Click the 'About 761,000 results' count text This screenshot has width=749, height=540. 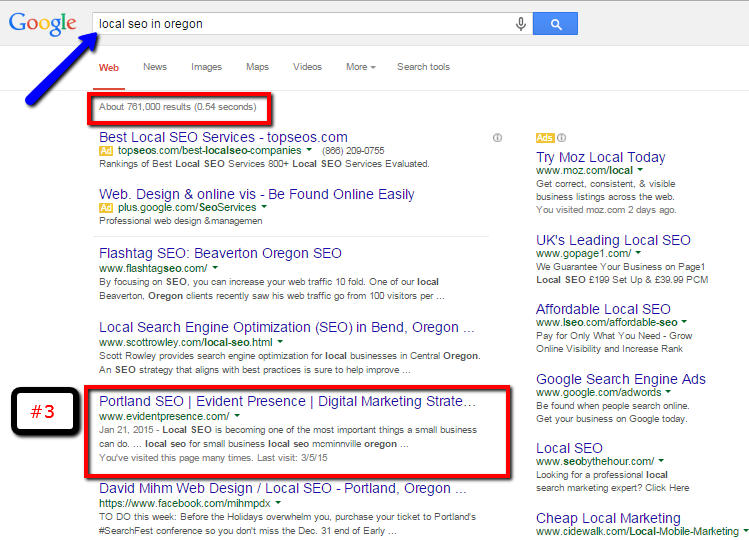tap(178, 107)
